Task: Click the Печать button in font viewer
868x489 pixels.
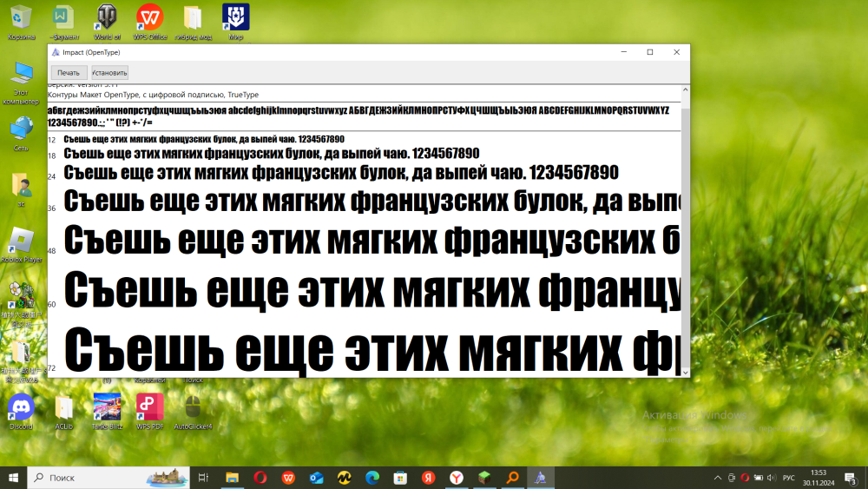Action: tap(69, 73)
